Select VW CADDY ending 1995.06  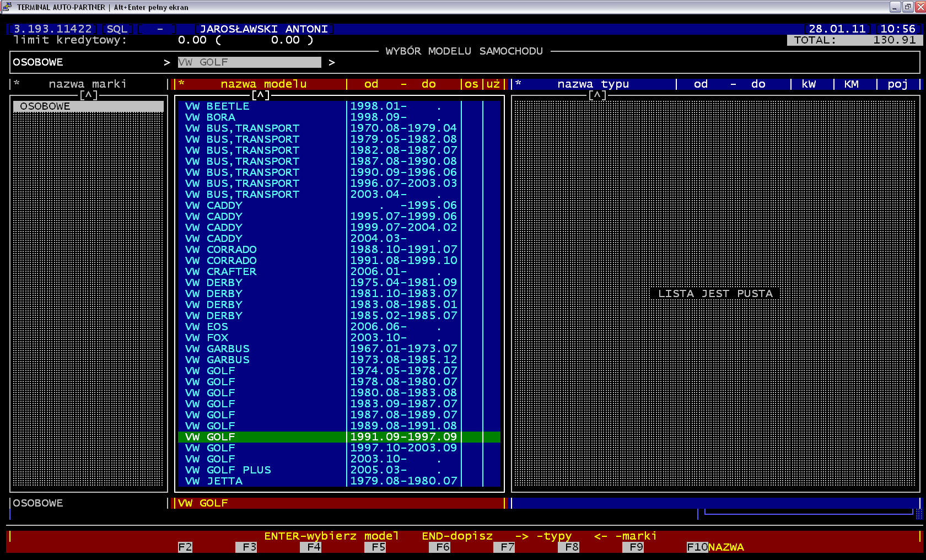(x=339, y=206)
